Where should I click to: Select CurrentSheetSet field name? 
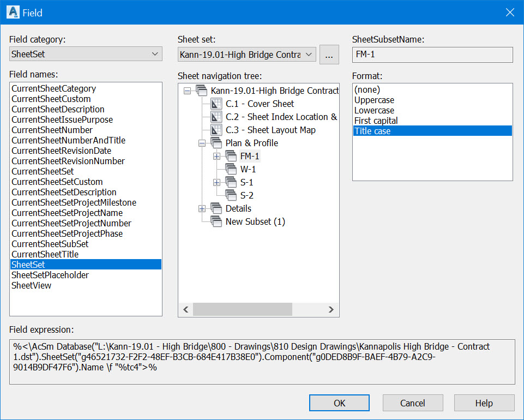[x=86, y=171]
